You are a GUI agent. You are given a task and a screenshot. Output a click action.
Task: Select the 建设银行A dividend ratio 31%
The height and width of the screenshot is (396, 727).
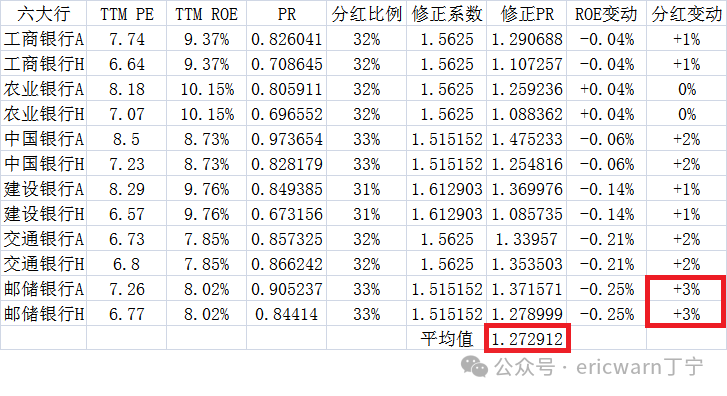pos(366,189)
